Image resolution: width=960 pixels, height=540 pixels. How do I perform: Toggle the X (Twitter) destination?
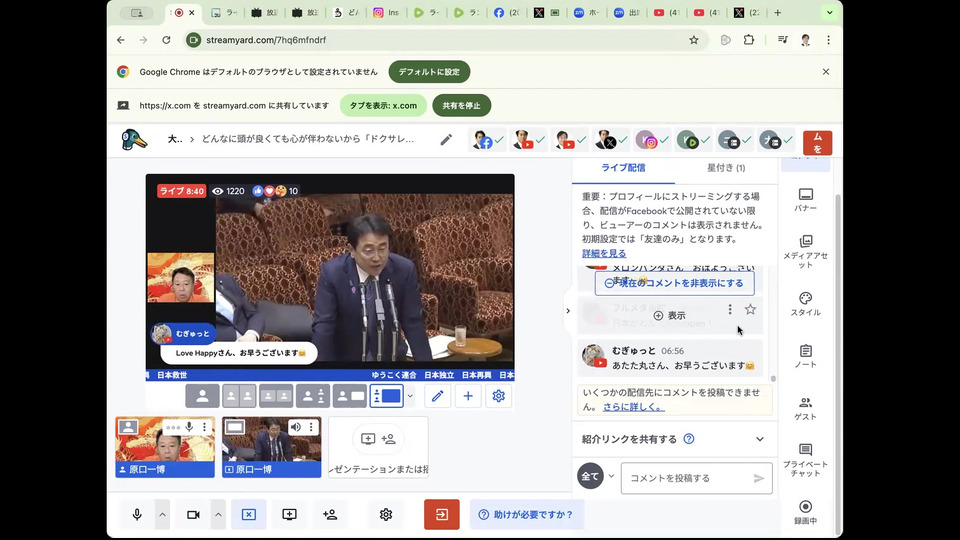pyautogui.click(x=611, y=140)
